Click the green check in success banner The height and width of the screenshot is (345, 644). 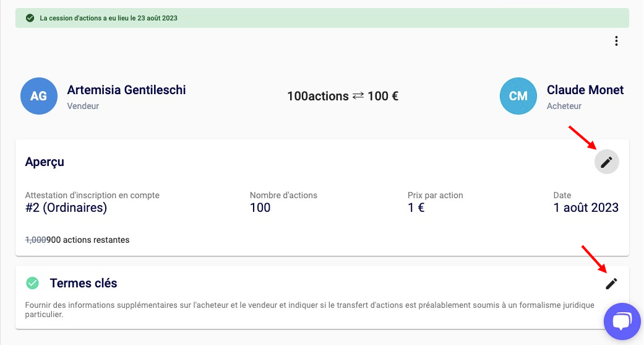coord(30,18)
